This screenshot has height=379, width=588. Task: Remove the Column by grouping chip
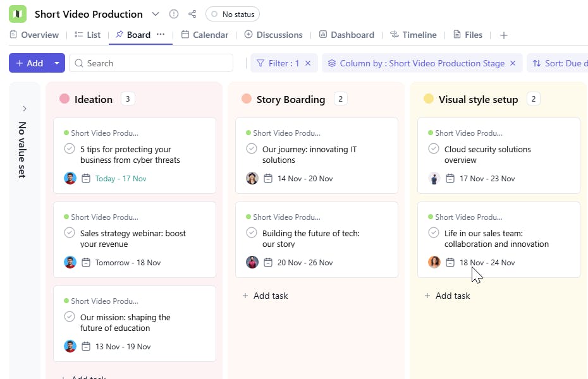513,63
